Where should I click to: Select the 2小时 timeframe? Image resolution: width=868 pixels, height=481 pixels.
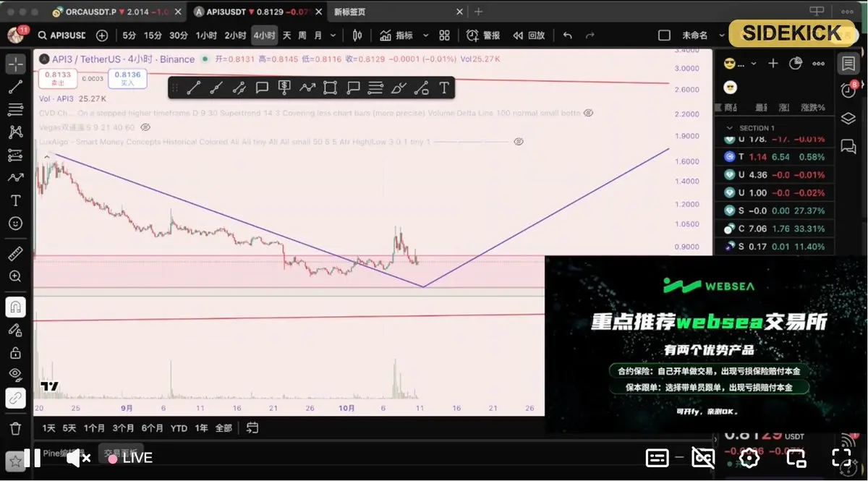click(x=235, y=35)
